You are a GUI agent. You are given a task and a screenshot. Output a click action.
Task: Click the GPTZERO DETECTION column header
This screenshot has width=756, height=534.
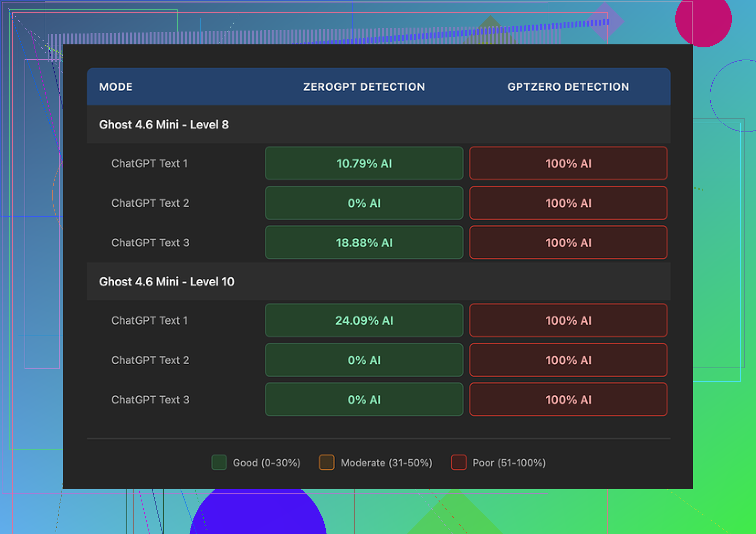click(x=568, y=87)
